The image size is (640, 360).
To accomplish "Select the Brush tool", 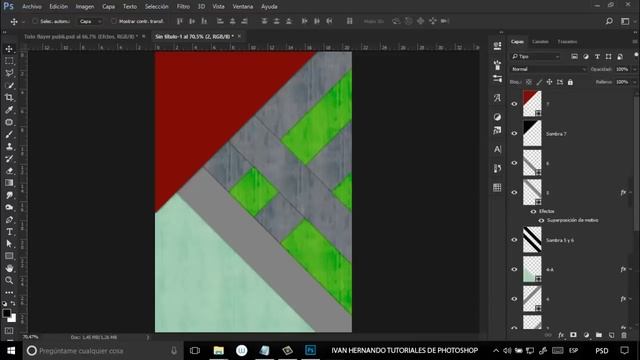I will click(9, 134).
